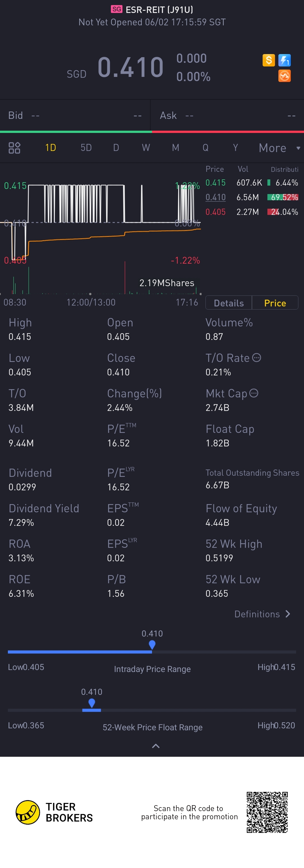Screen dimensions: 304x868
Task: Tap the T/O Rate info icon
Action: click(x=256, y=357)
